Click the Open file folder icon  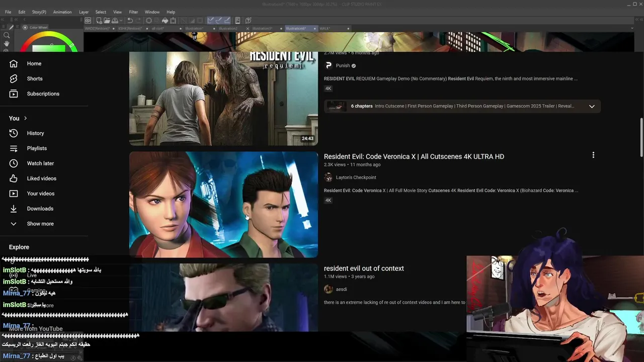[x=107, y=21]
